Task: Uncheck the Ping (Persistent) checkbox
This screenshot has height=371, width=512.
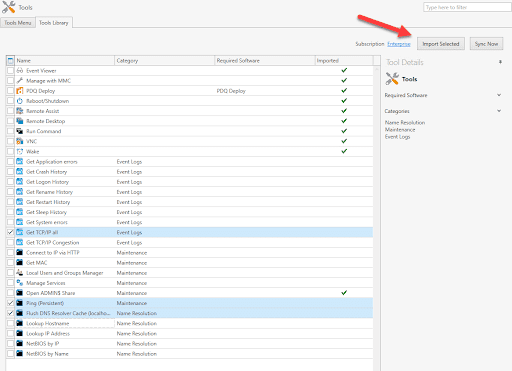Action: point(10,303)
